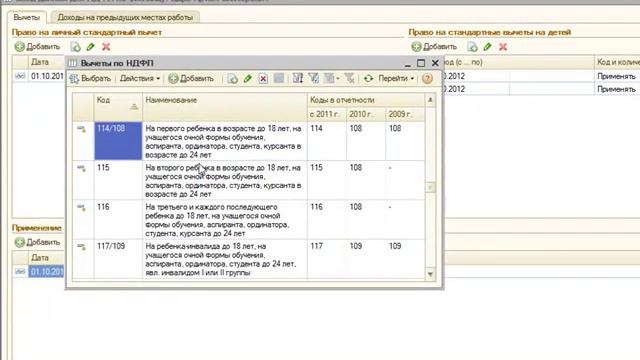
Task: Open the Доходы на предыдущих местах работы tab
Action: pyautogui.click(x=125, y=18)
